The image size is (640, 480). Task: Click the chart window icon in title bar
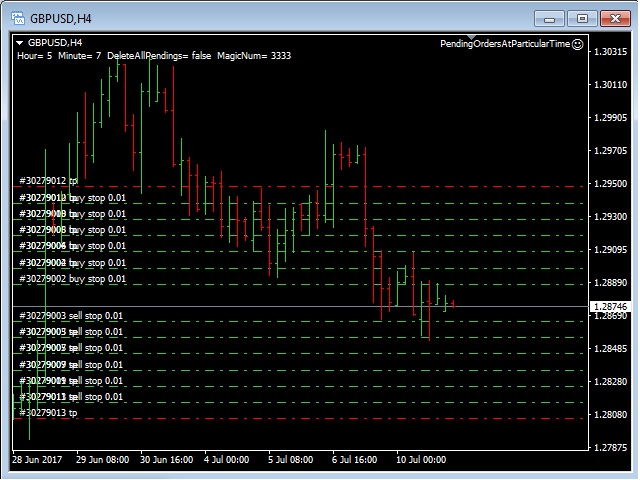tap(17, 18)
